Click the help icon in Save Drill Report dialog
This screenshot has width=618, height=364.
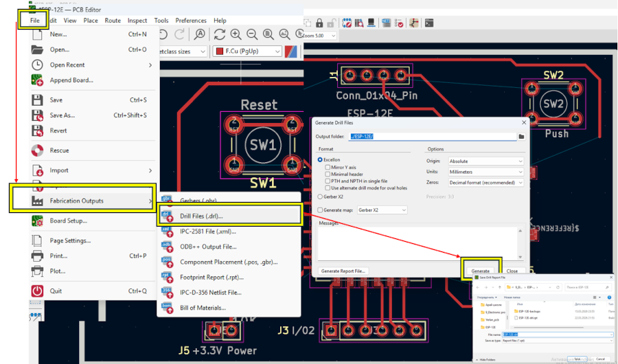click(609, 297)
